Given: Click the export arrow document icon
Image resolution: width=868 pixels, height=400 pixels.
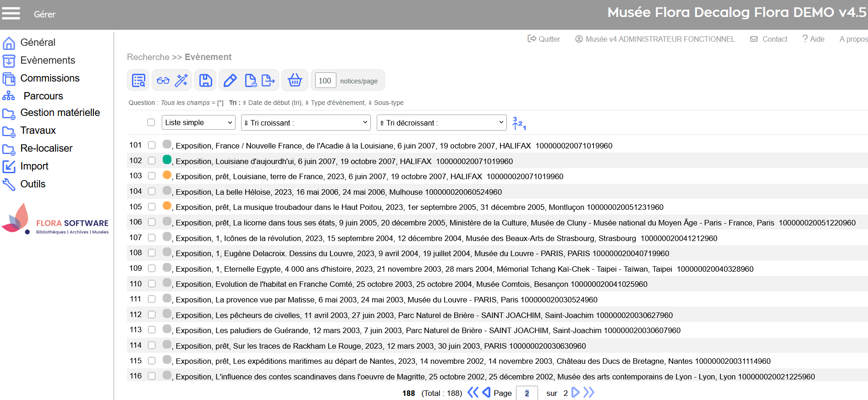Looking at the screenshot, I should (268, 81).
